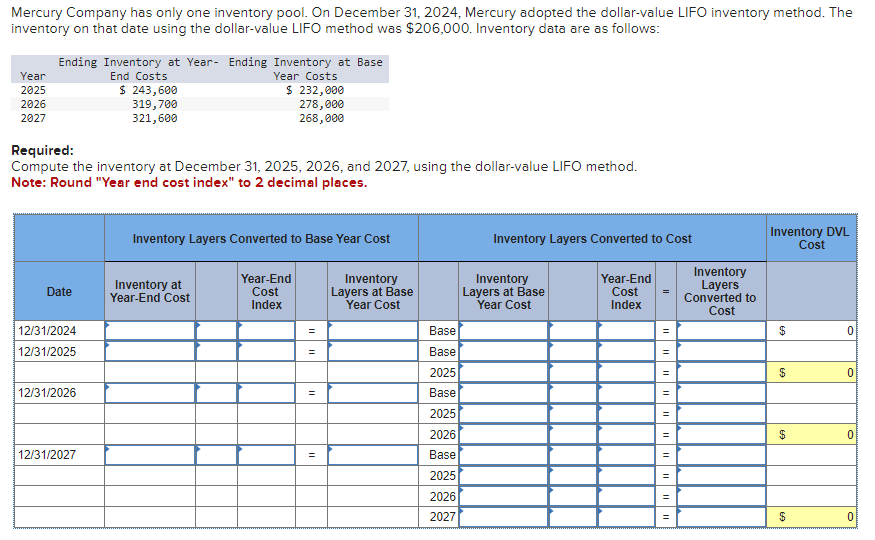The image size is (875, 540).
Task: Click the 'Date' column header
Action: [x=59, y=292]
